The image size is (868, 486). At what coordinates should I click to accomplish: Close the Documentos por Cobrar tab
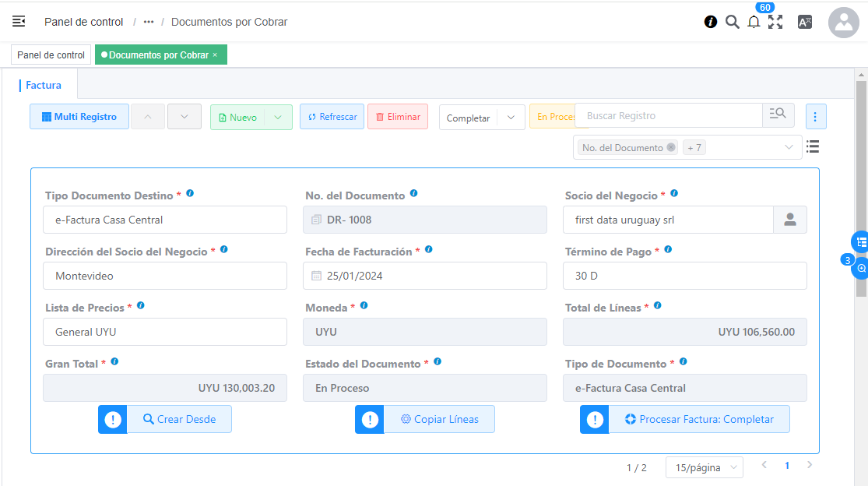pyautogui.click(x=215, y=55)
